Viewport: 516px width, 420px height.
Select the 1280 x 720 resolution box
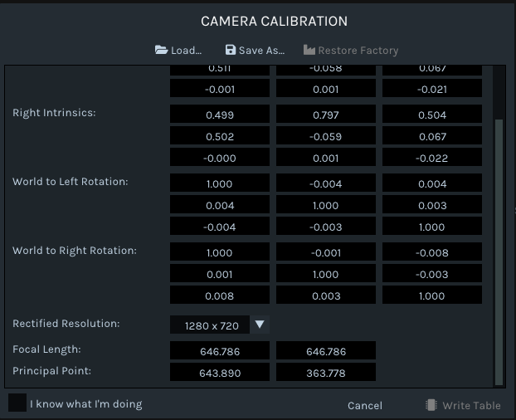(x=210, y=325)
